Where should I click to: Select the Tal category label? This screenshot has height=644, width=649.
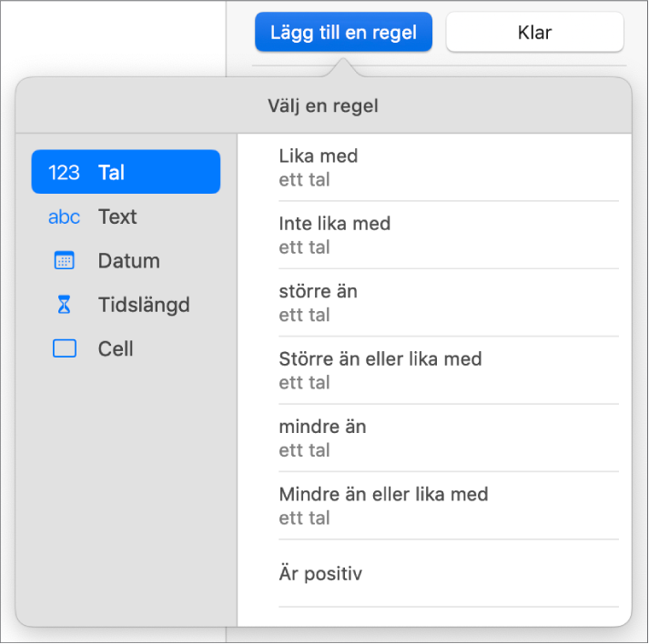pos(112,173)
